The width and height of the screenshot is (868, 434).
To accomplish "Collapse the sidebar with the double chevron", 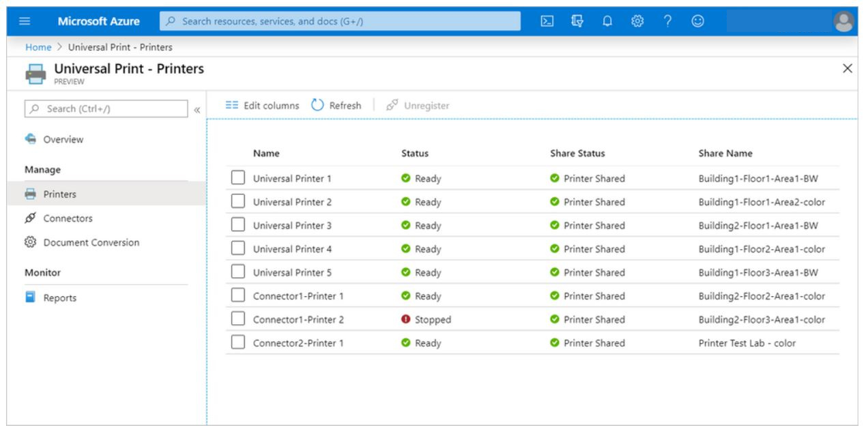I will [197, 109].
